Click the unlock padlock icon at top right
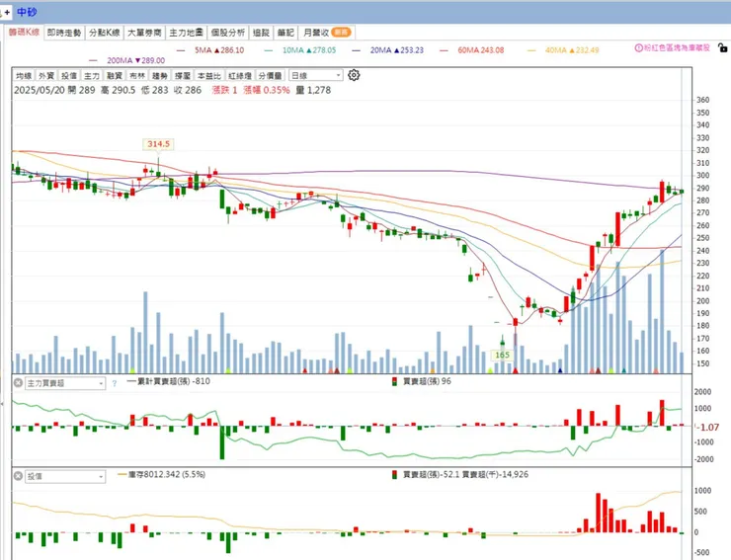 pos(722,47)
